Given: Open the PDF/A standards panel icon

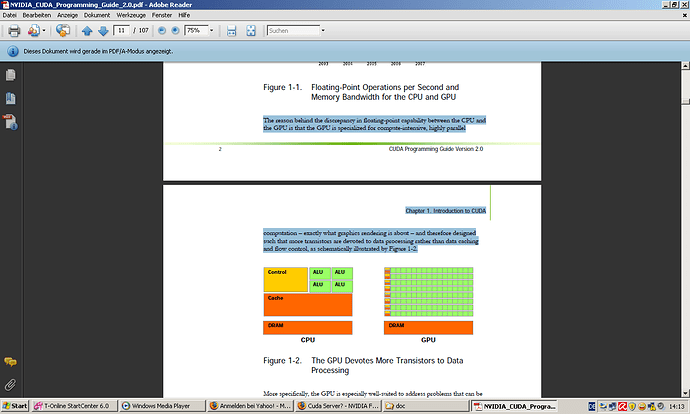Looking at the screenshot, I should pyautogui.click(x=10, y=122).
